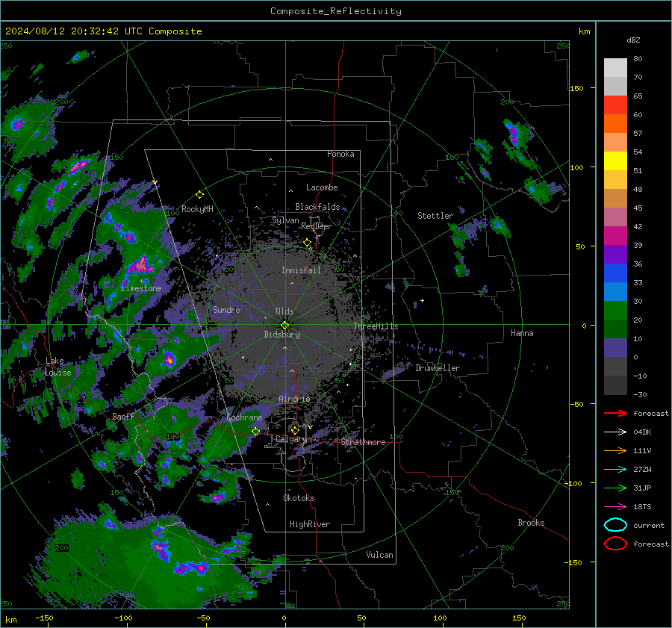This screenshot has height=628, width=672.
Task: Click the yellow radar site marker above Didsbury
Action: tap(284, 326)
